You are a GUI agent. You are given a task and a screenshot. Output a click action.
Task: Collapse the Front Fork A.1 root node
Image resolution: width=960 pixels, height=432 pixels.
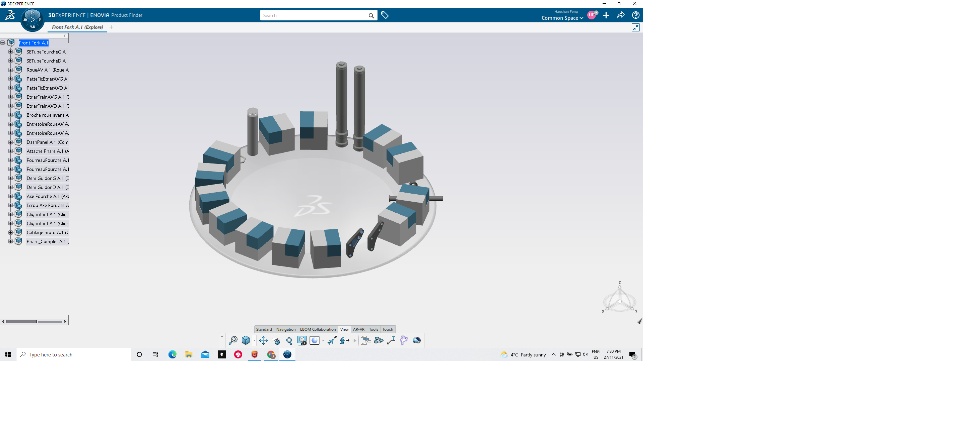point(3,43)
